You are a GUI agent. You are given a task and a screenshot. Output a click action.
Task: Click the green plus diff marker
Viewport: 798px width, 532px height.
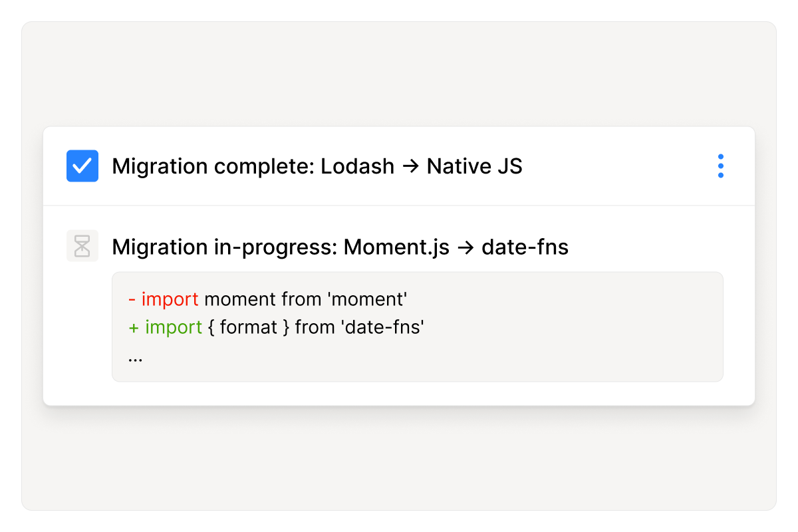point(134,327)
